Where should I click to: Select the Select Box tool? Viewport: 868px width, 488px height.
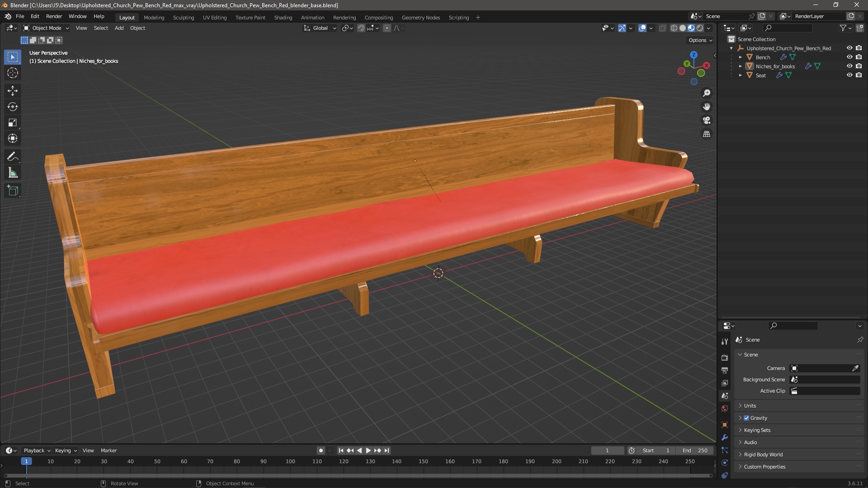coord(13,57)
